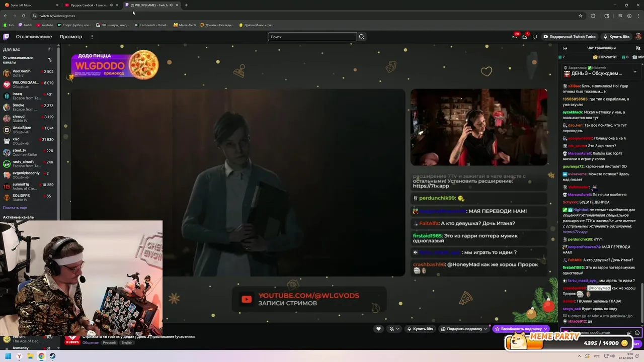Screen dimensions: 644x362
Task: Show more followed channels (Показать еще)
Action: coord(15,208)
